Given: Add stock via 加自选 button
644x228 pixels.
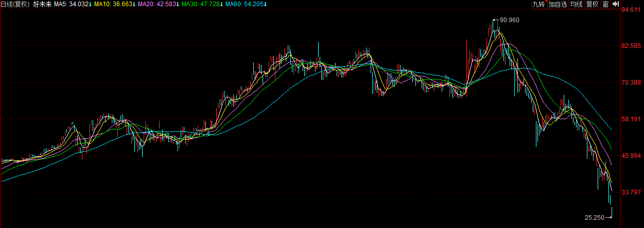Looking at the screenshot, I should point(558,4).
